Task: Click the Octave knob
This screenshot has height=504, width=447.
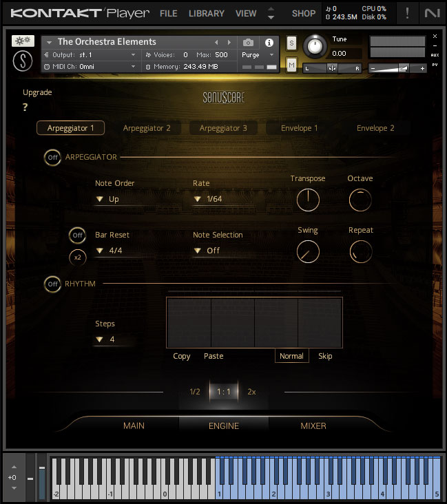Action: tap(360, 200)
